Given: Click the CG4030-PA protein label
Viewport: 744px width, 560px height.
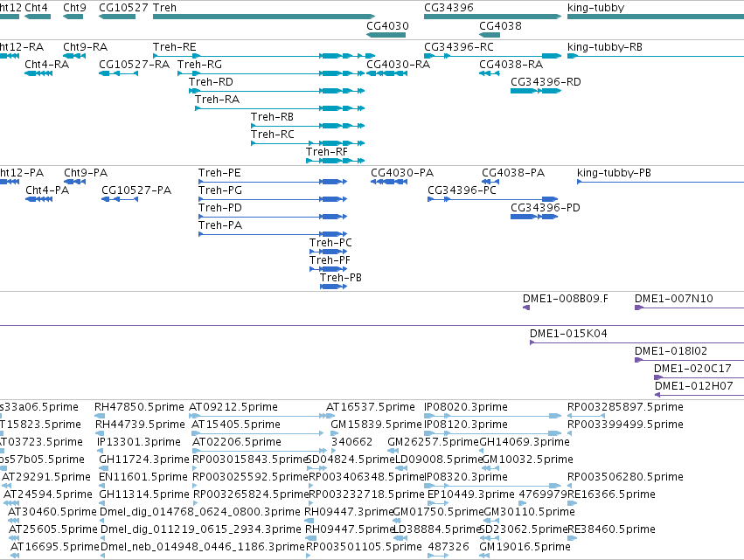Looking at the screenshot, I should point(402,173).
